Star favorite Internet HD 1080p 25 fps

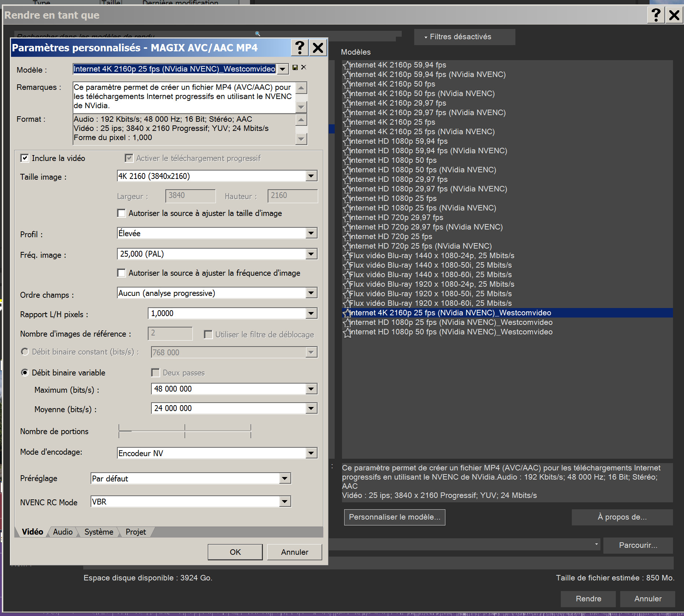click(x=346, y=199)
